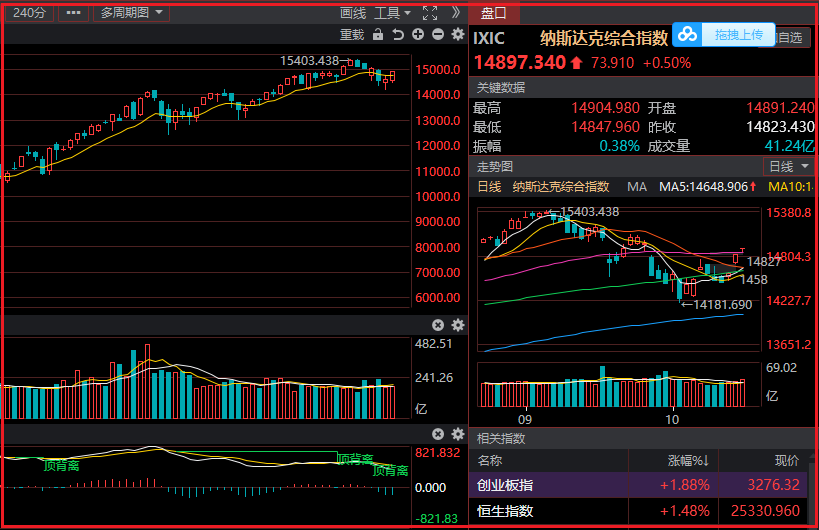
Task: Open main chart settings gear
Action: tap(458, 34)
